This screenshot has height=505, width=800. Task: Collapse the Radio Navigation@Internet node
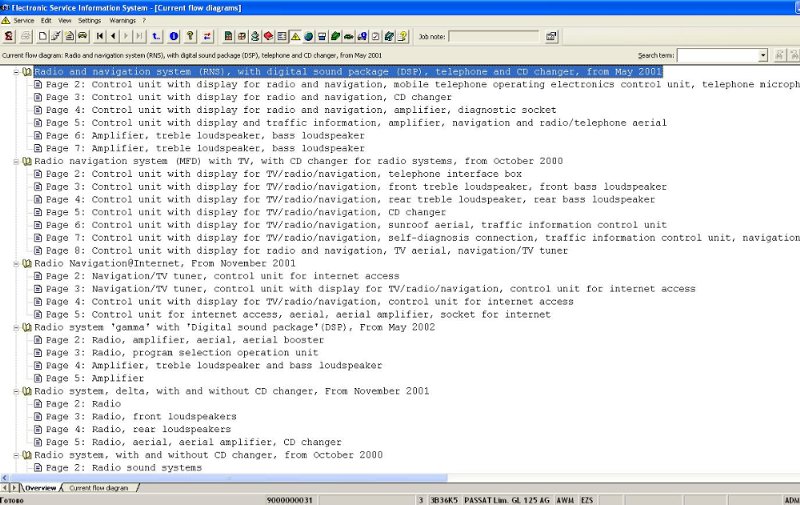16,264
